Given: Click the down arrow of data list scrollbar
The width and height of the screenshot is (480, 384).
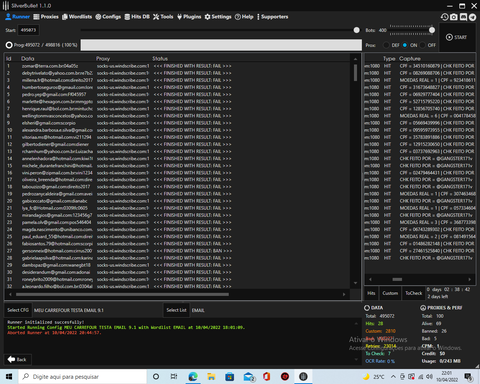Looking at the screenshot, I should [355, 283].
